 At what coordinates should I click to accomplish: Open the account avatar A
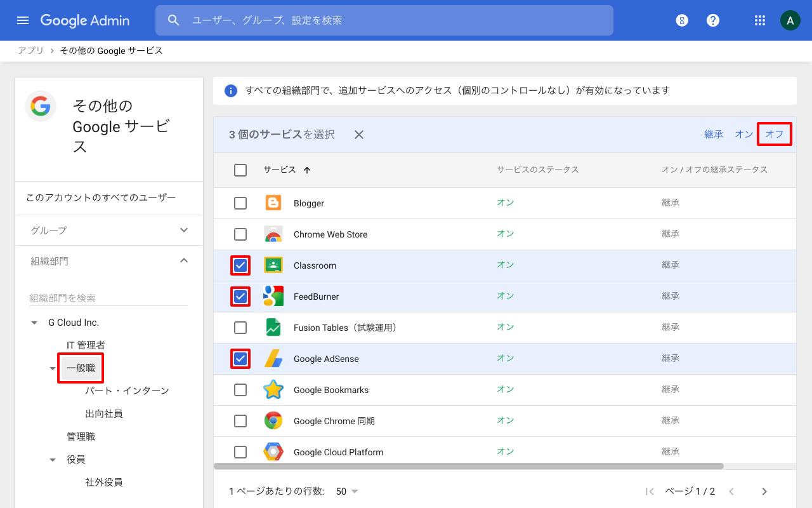(x=790, y=20)
